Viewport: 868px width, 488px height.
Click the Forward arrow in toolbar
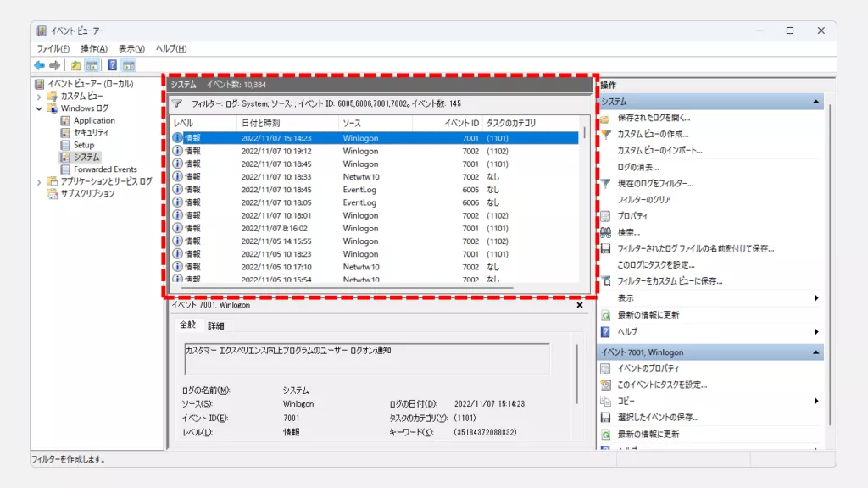pos(55,65)
